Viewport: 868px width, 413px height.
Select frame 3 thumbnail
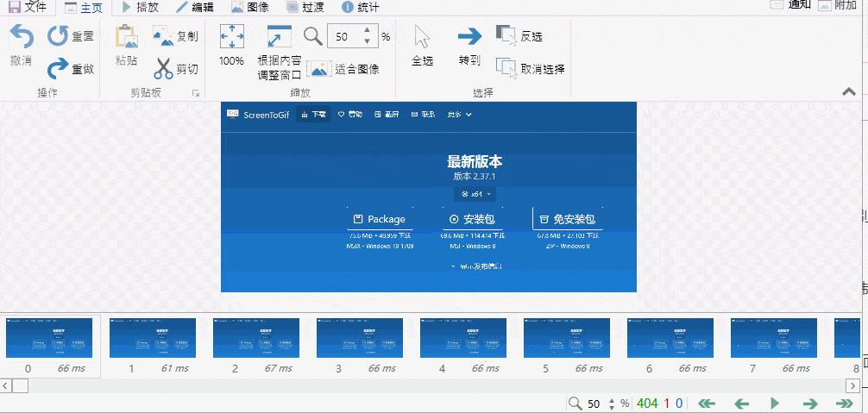tap(360, 338)
